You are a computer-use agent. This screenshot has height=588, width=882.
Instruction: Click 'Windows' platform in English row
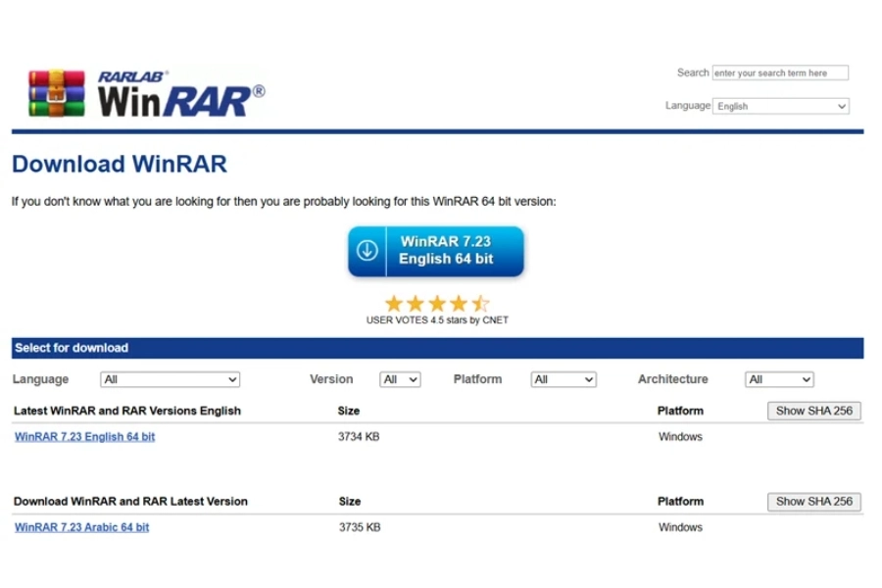pos(681,437)
